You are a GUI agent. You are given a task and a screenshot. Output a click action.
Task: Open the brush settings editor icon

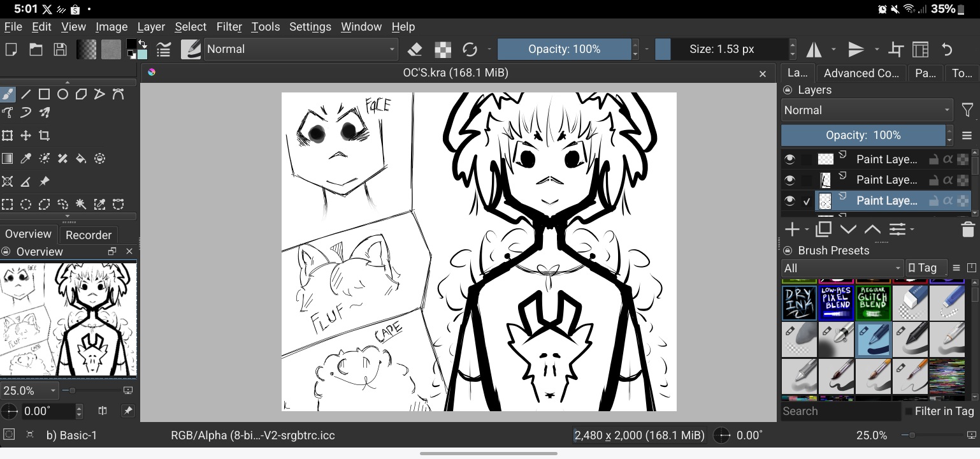point(164,50)
